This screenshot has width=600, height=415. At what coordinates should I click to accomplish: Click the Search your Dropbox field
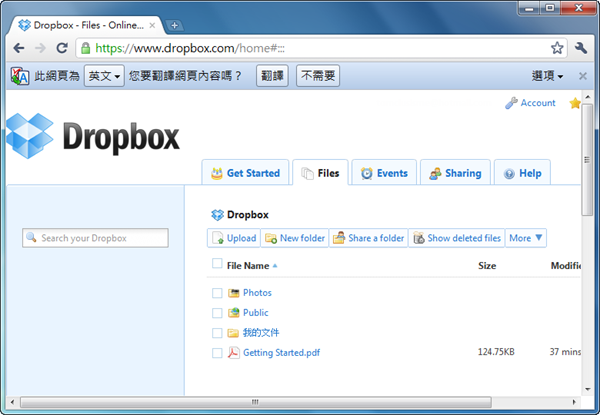pyautogui.click(x=95, y=238)
